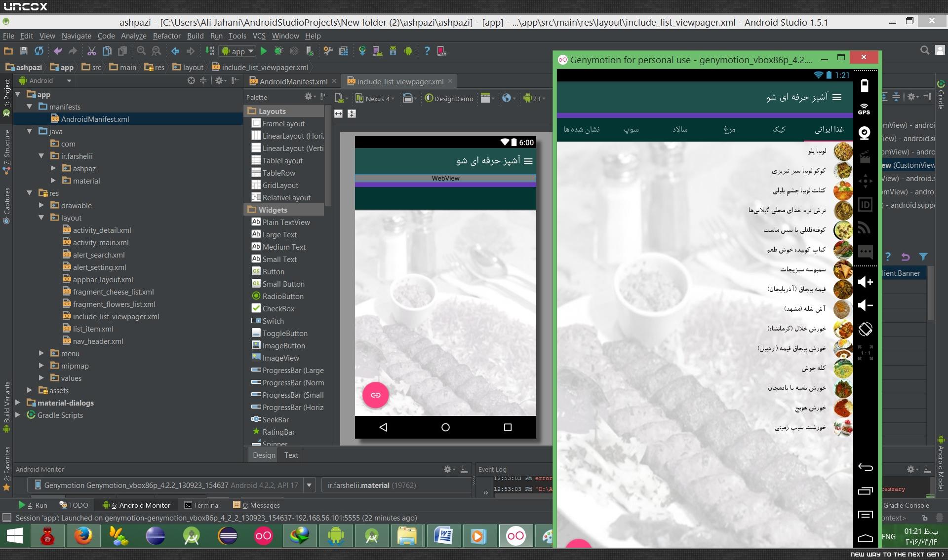Switch to the Text editor tab
The height and width of the screenshot is (560, 948).
[291, 455]
